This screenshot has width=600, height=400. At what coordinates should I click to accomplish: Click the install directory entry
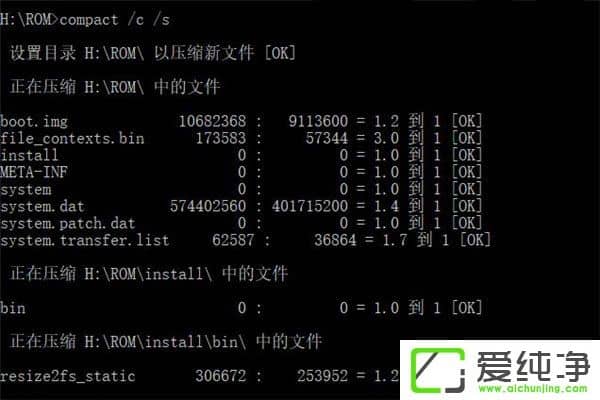[x=29, y=155]
